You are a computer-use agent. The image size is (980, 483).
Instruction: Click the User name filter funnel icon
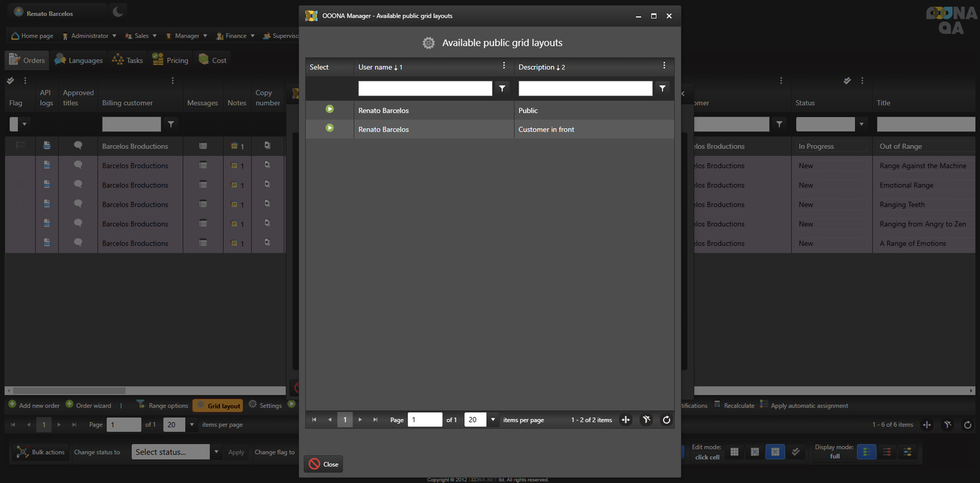click(x=502, y=89)
